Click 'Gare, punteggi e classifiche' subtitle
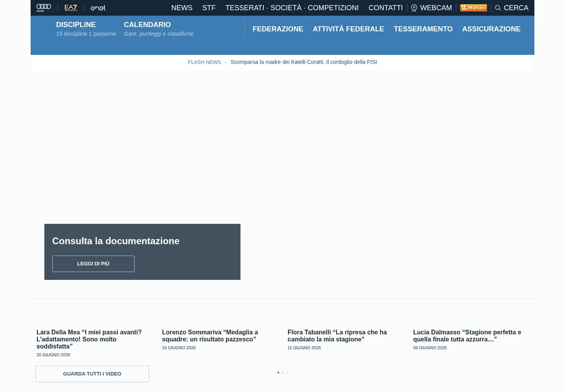The image size is (565, 392). [159, 34]
